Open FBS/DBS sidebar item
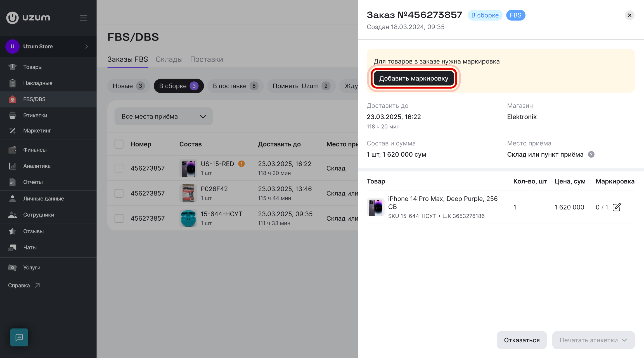This screenshot has width=644, height=358. [48, 99]
